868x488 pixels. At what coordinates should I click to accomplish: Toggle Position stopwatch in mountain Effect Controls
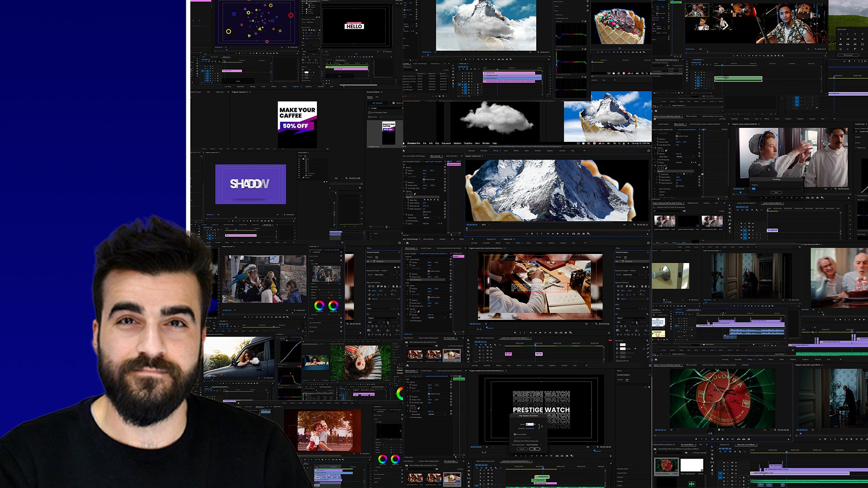tap(406, 170)
